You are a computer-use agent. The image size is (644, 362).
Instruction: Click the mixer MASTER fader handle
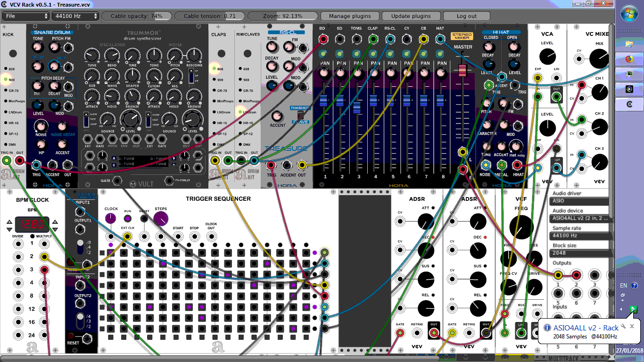click(x=462, y=71)
